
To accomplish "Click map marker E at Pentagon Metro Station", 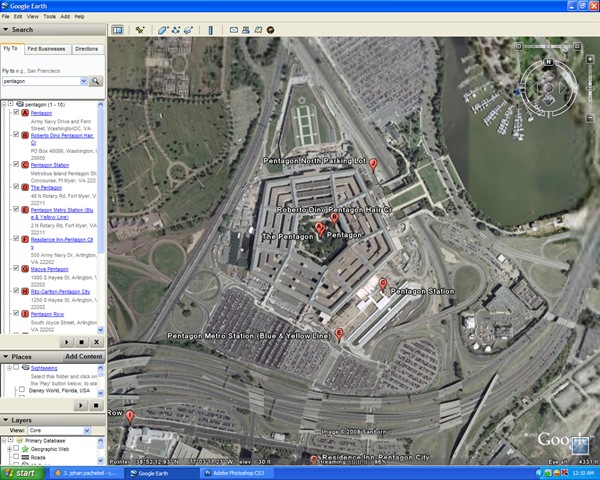I will pyautogui.click(x=339, y=334).
